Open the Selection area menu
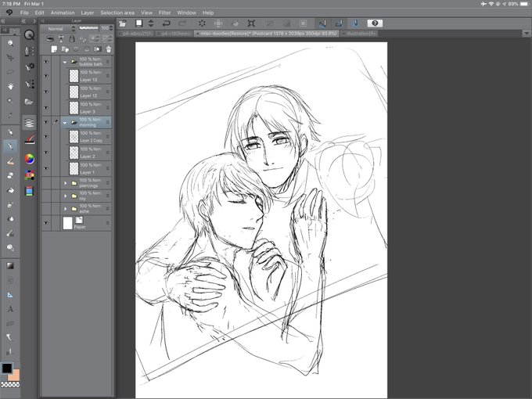This screenshot has height=399, width=532. (x=117, y=13)
